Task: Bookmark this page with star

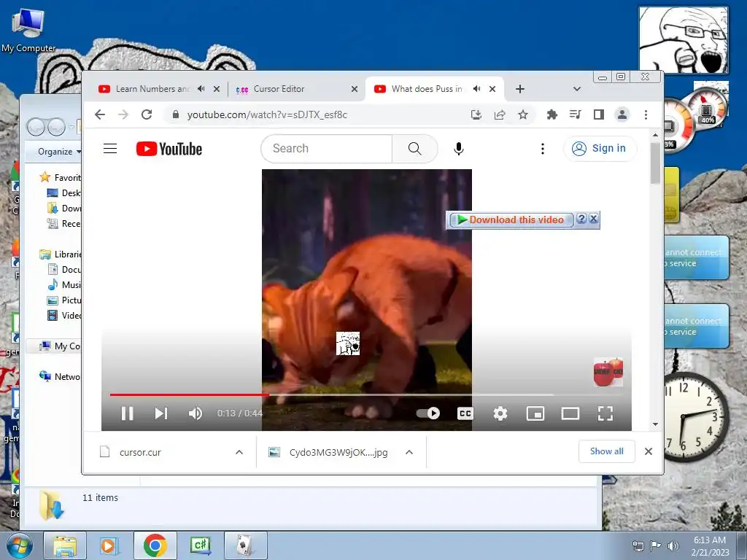Action: pyautogui.click(x=523, y=114)
